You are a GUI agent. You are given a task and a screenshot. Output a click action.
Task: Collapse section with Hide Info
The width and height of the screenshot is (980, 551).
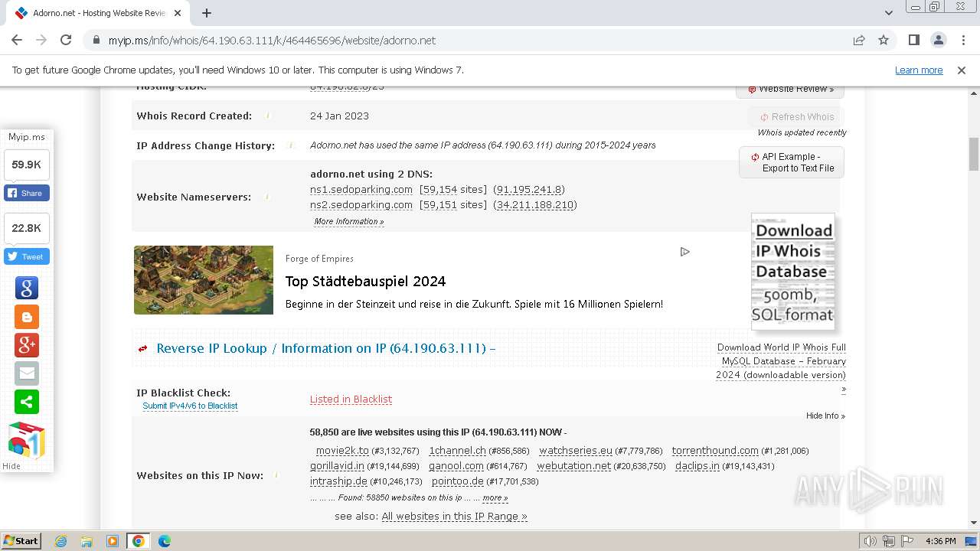coord(825,416)
